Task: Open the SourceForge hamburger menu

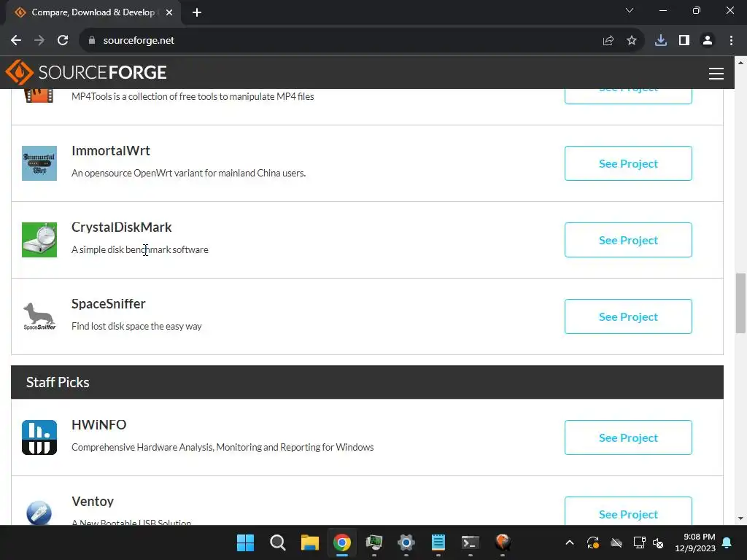Action: point(716,74)
